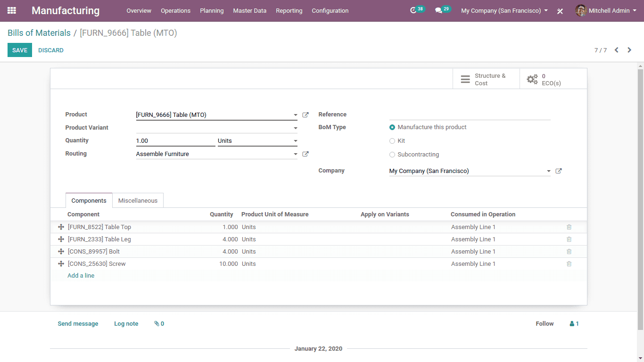Open the apps grid menu icon
This screenshot has width=644, height=362.
point(12,10)
